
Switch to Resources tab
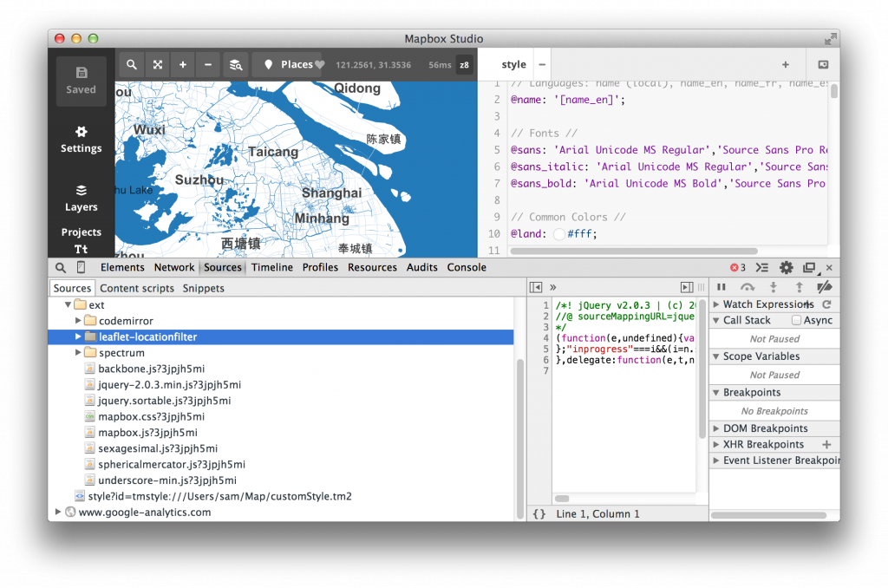click(x=372, y=267)
